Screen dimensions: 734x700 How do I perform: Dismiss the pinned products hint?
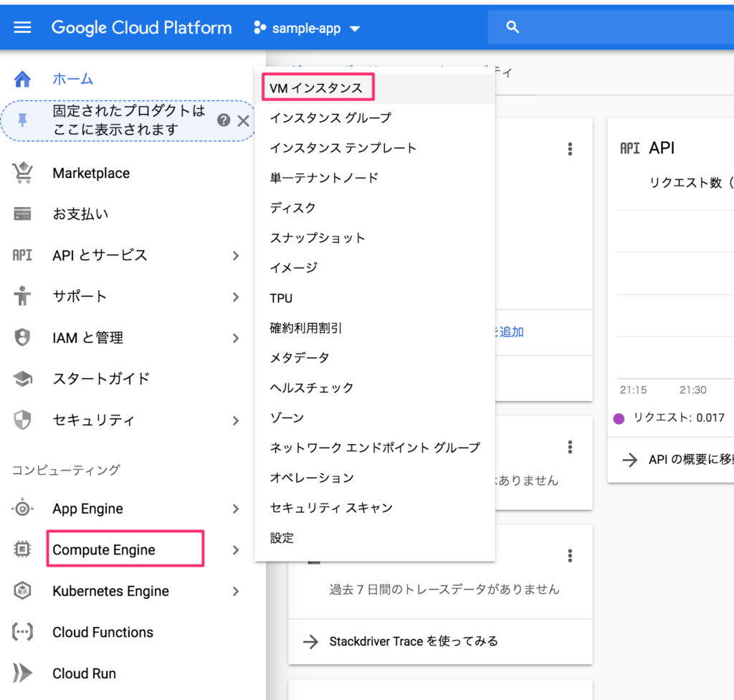pyautogui.click(x=244, y=121)
